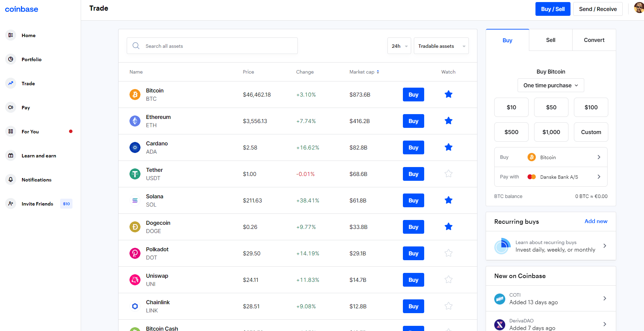The height and width of the screenshot is (331, 644).
Task: Open the COTI Added 13 days ago row
Action: [x=551, y=298]
